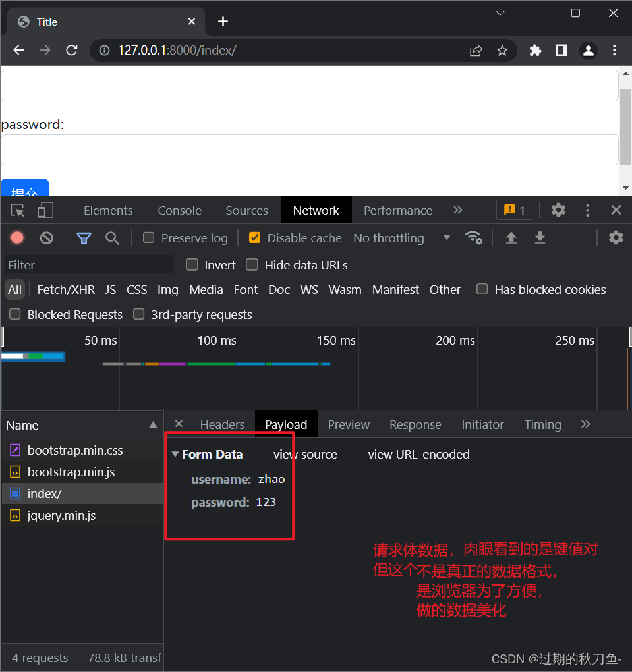Close the request details pane

click(x=179, y=424)
